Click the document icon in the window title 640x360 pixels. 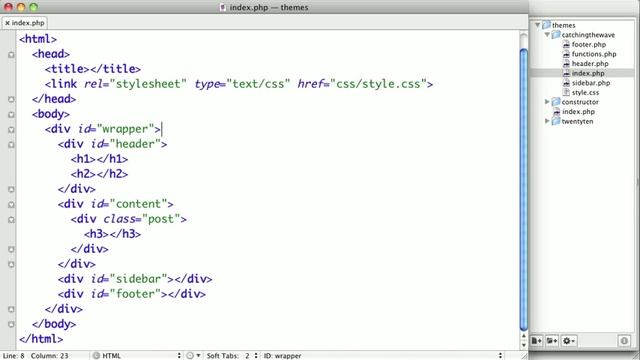[222, 7]
